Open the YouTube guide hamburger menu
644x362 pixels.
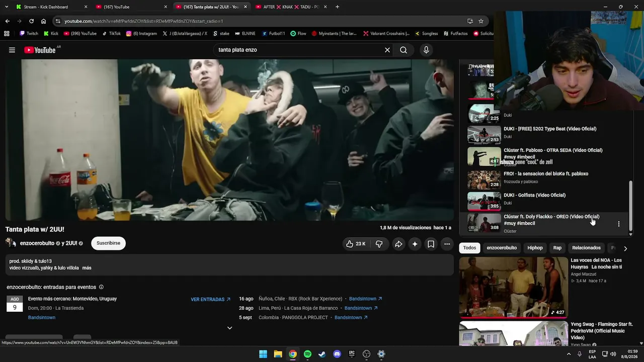[12, 50]
